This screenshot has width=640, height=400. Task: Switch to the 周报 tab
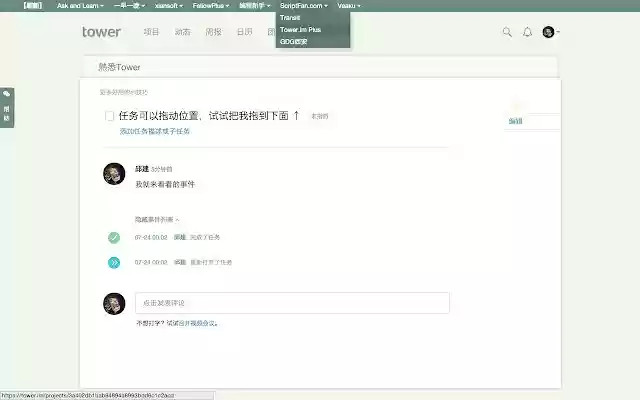(213, 32)
